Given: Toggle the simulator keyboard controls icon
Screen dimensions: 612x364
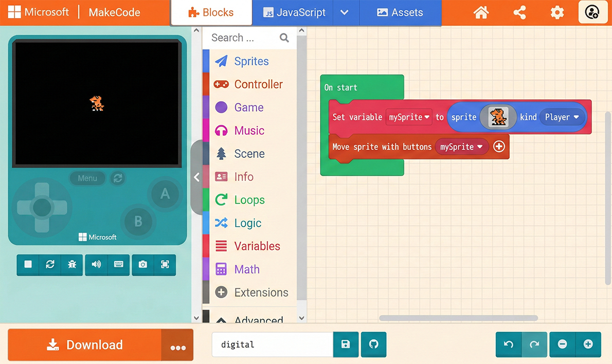Looking at the screenshot, I should (x=119, y=264).
